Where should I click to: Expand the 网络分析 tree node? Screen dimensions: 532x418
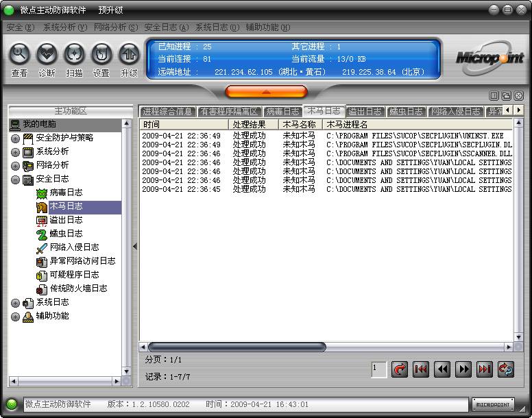pos(15,166)
